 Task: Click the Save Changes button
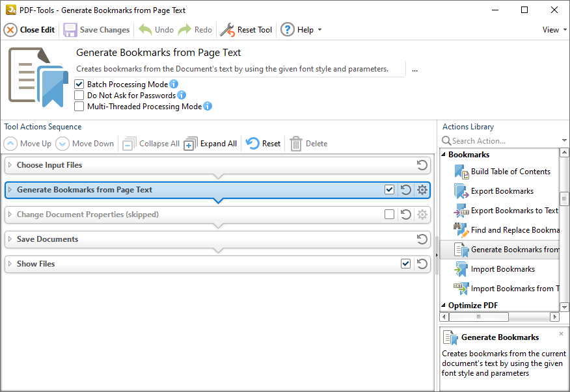[x=96, y=29]
